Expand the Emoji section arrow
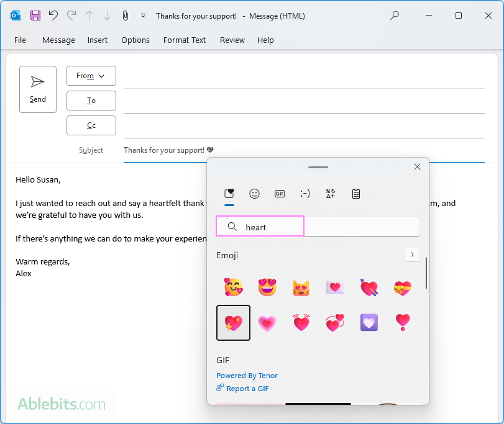The image size is (504, 424). (412, 255)
